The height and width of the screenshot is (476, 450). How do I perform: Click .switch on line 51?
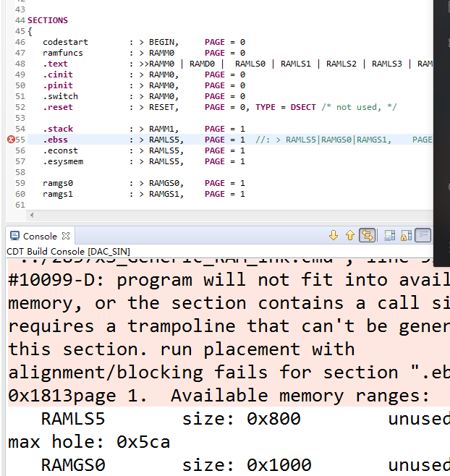(60, 96)
